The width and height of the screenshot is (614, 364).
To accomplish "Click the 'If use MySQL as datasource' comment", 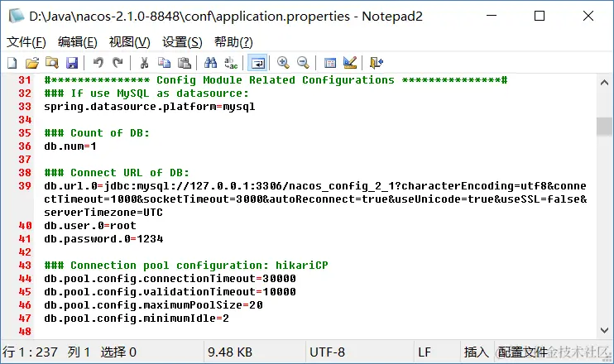I will pos(146,93).
